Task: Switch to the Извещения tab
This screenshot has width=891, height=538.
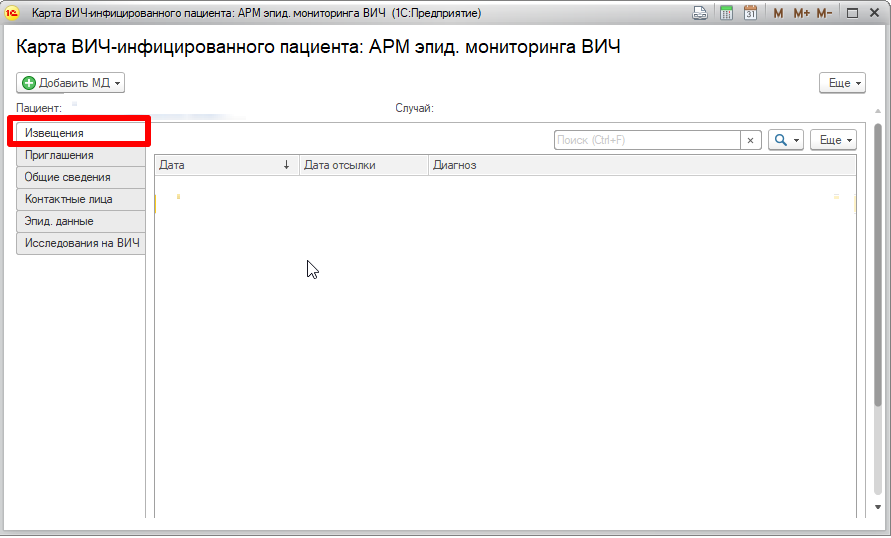Action: pos(80,133)
